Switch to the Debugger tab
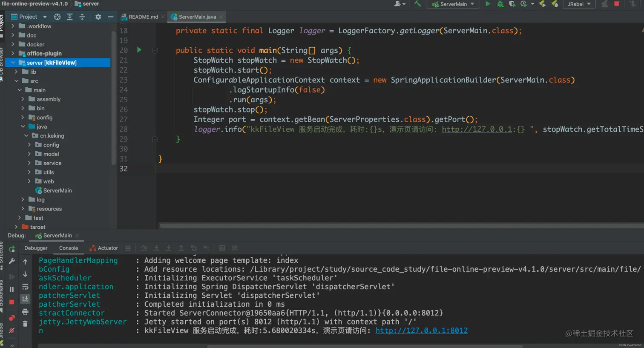 coord(36,248)
